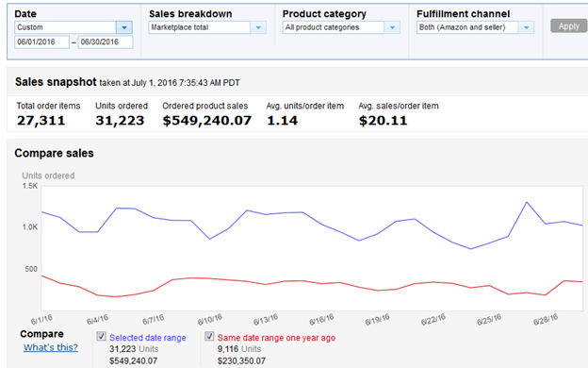The image size is (588, 368).
Task: Expand the Fulfillment channel dropdown
Action: tap(526, 27)
